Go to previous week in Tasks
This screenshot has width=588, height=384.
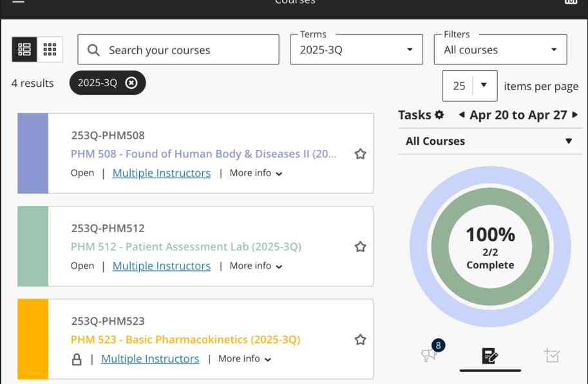point(462,114)
